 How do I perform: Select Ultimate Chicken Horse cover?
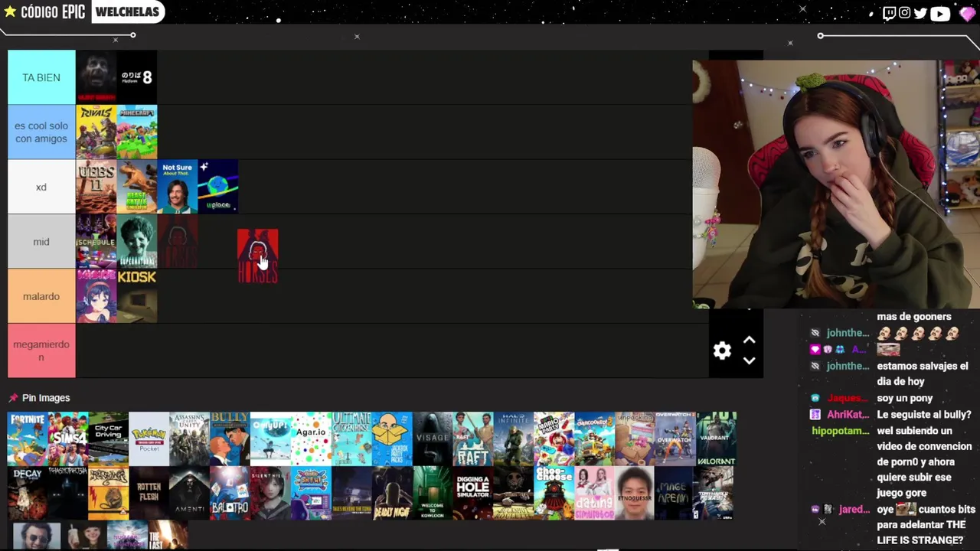pos(351,439)
